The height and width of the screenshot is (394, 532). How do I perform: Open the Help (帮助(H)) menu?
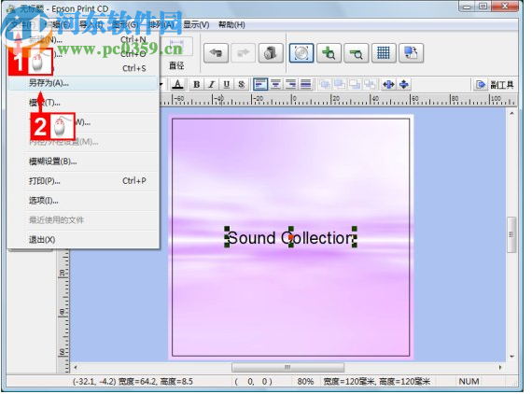coord(231,25)
